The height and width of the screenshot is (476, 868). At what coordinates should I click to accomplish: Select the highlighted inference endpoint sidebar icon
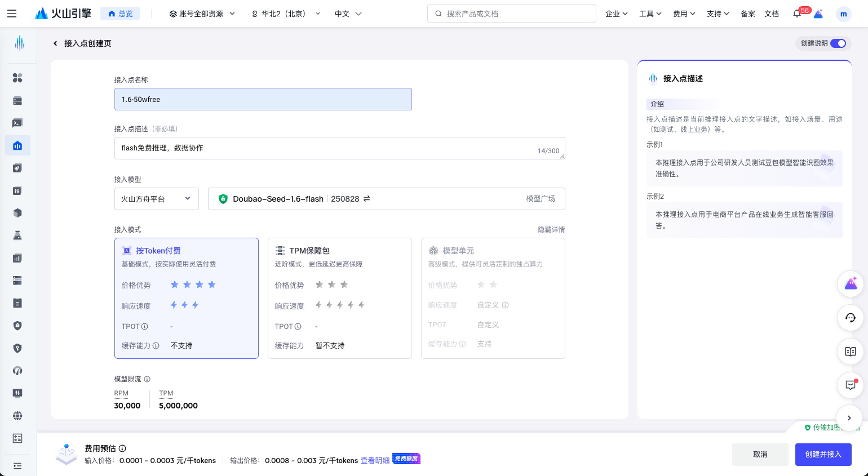(x=17, y=145)
